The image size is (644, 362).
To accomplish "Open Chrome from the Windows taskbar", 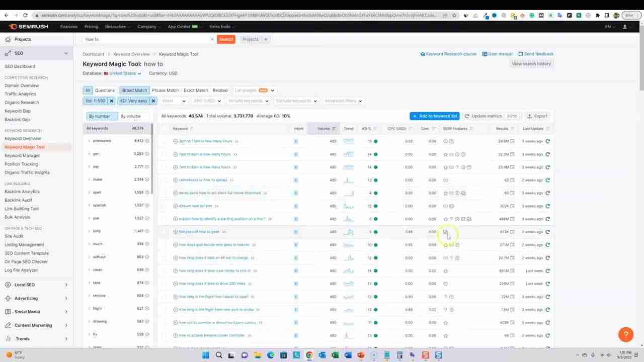I will tap(309, 355).
